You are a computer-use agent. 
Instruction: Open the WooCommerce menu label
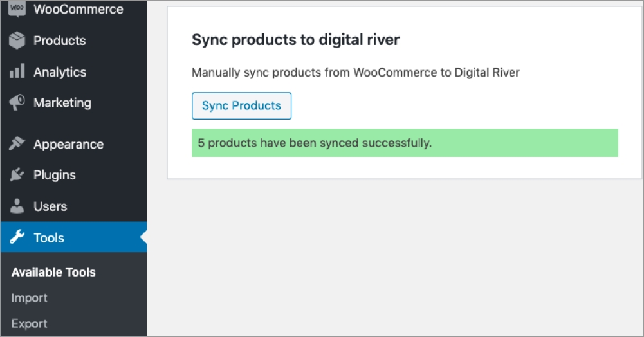pyautogui.click(x=78, y=10)
